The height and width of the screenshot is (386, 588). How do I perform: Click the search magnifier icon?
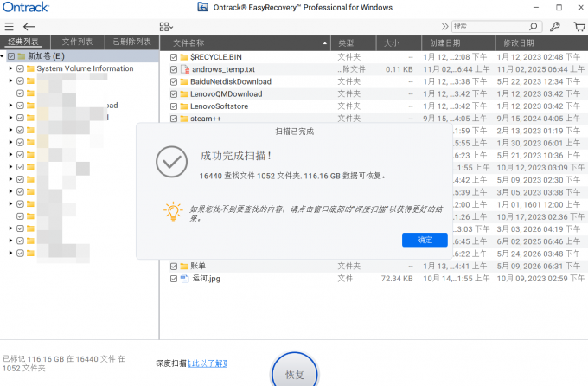point(533,26)
